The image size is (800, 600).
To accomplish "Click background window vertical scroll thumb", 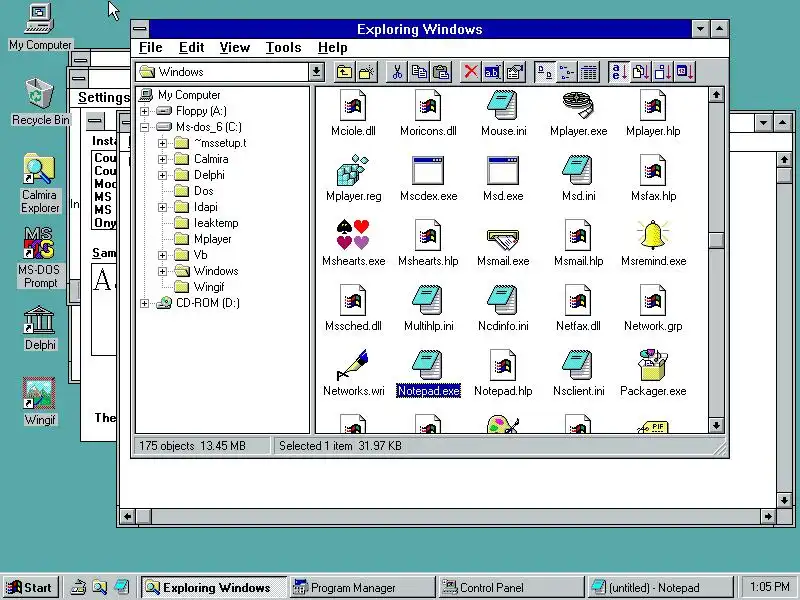I will coord(784,176).
